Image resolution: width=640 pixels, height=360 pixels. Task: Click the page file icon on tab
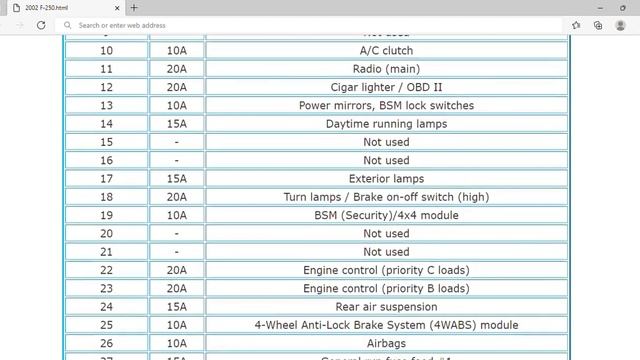tap(16, 8)
